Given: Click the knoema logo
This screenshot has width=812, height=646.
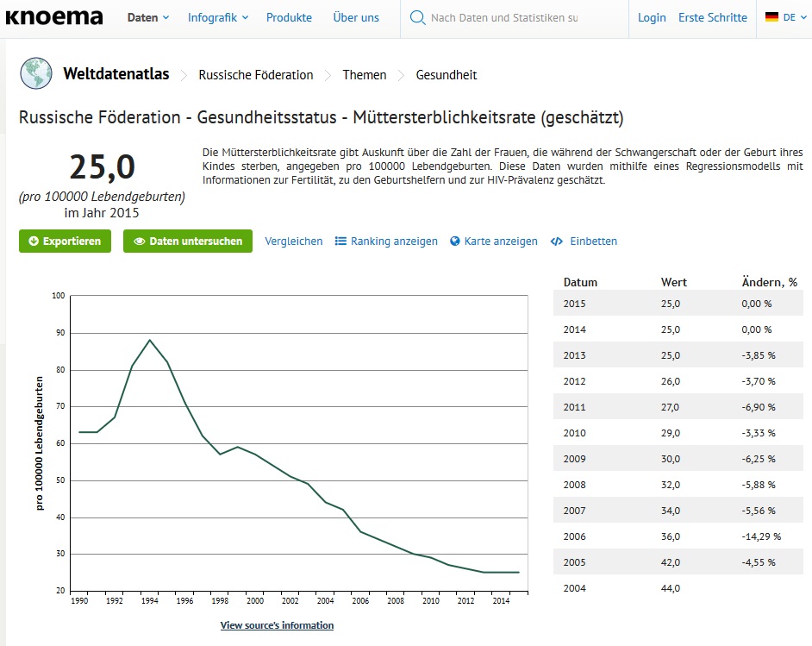Looking at the screenshot, I should click(53, 17).
